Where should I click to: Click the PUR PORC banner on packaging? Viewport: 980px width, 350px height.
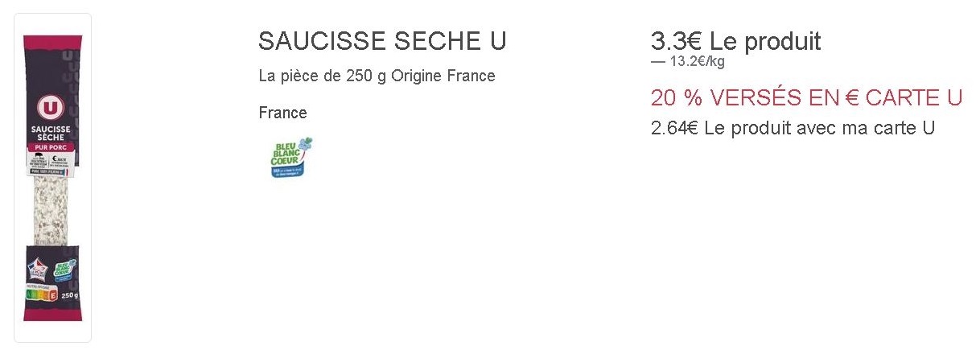(x=51, y=149)
